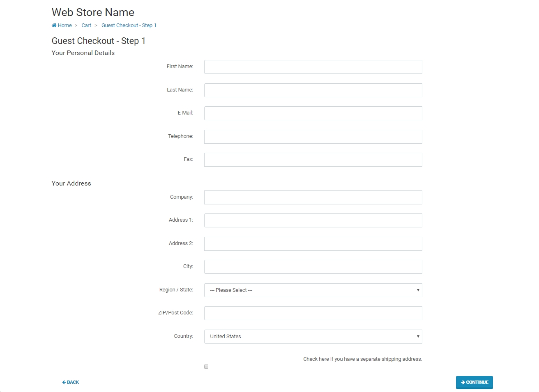Focus the Company field
The width and height of the screenshot is (539, 392).
pos(313,197)
